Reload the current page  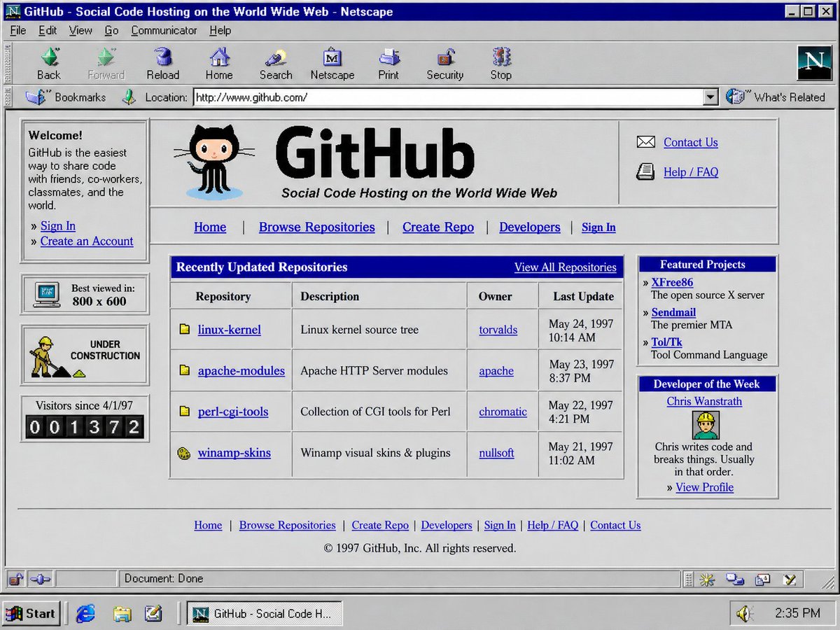(162, 64)
